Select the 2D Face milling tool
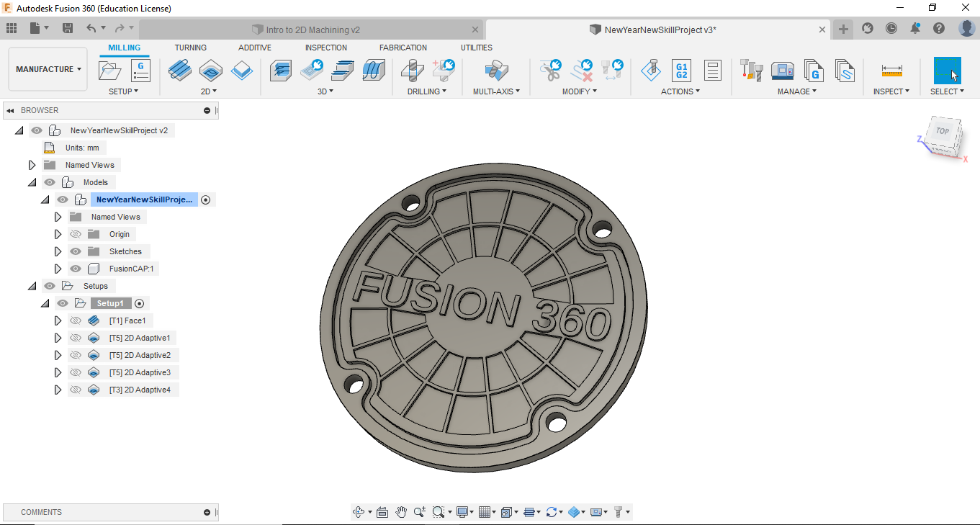The width and height of the screenshot is (980, 525). pos(179,71)
